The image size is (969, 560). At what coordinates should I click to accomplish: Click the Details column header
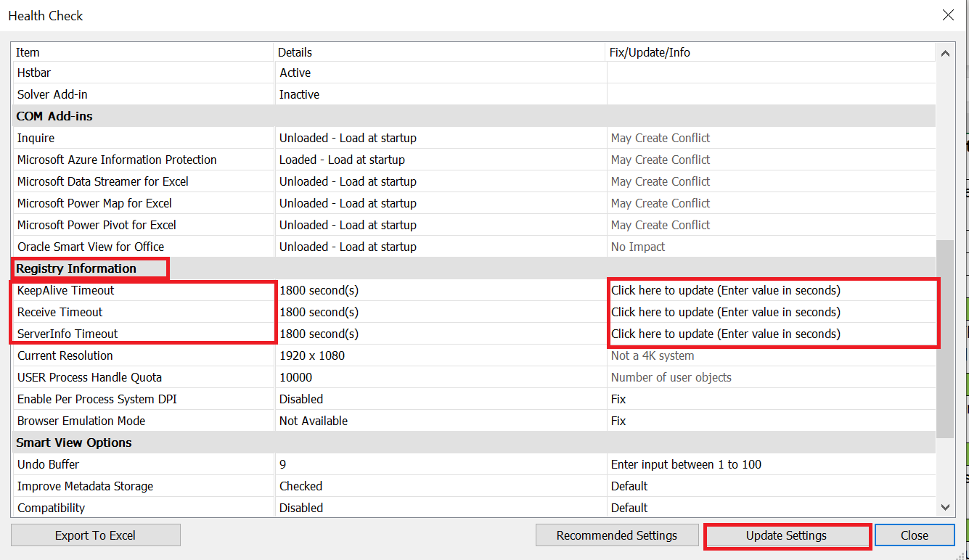(295, 52)
